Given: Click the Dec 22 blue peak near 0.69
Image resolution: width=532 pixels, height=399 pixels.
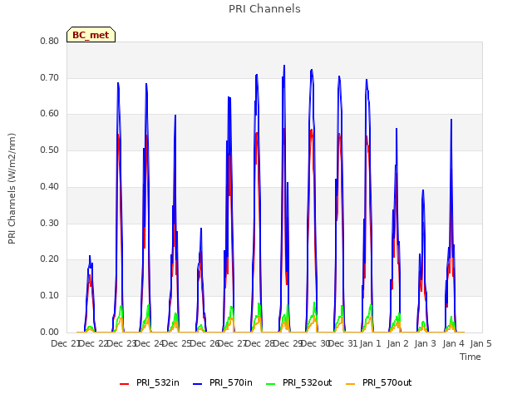Looking at the screenshot, I should 118,83.
